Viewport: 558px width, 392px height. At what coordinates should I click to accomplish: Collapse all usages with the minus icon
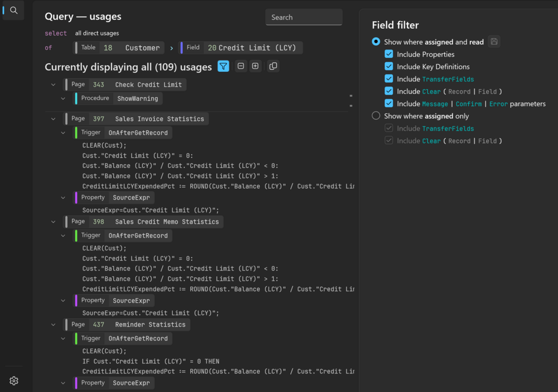click(241, 66)
